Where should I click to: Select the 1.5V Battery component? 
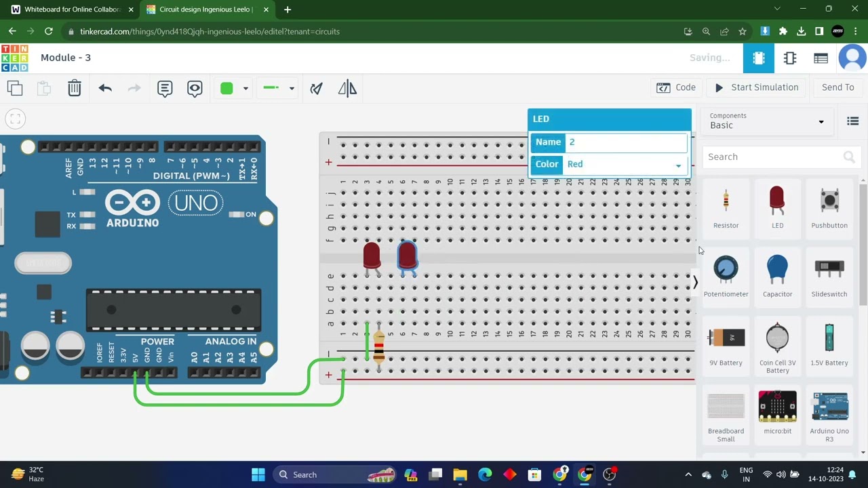pyautogui.click(x=829, y=346)
